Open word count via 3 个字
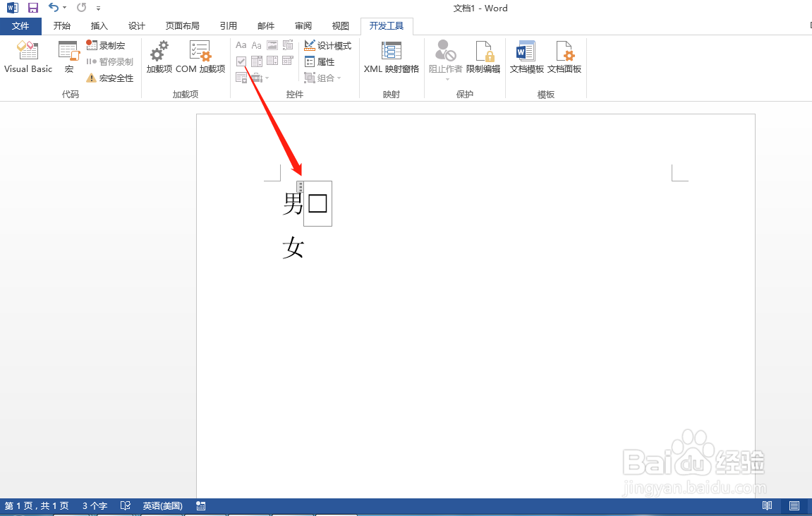This screenshot has height=516, width=812. tap(95, 505)
